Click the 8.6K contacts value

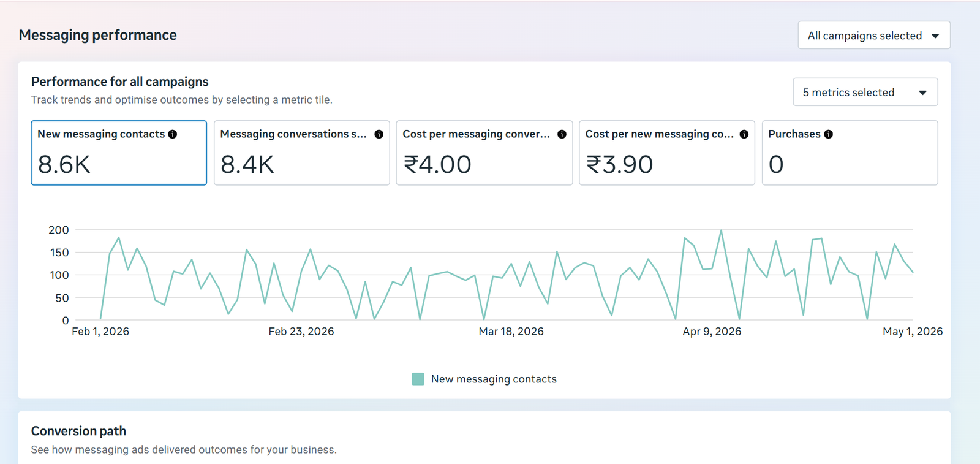pos(64,164)
